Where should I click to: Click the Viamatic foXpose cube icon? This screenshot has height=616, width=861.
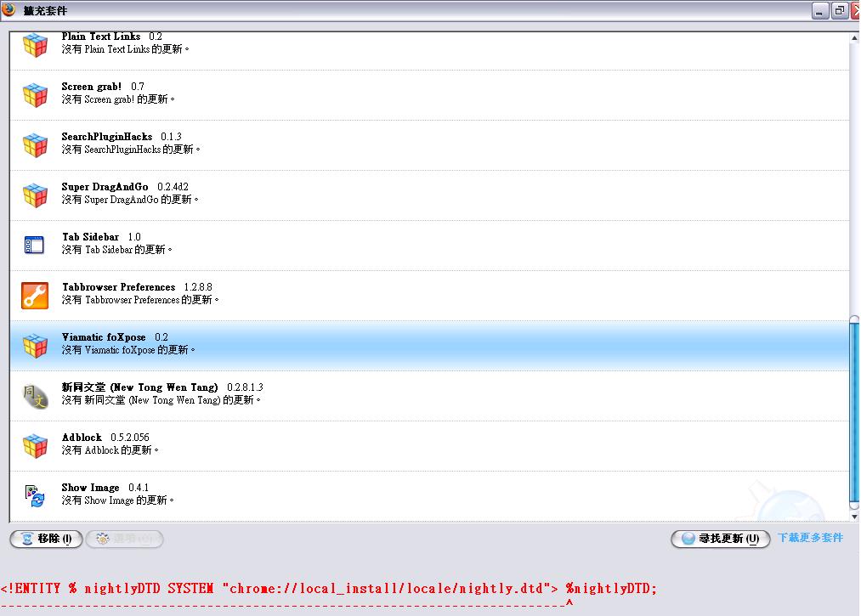click(35, 345)
